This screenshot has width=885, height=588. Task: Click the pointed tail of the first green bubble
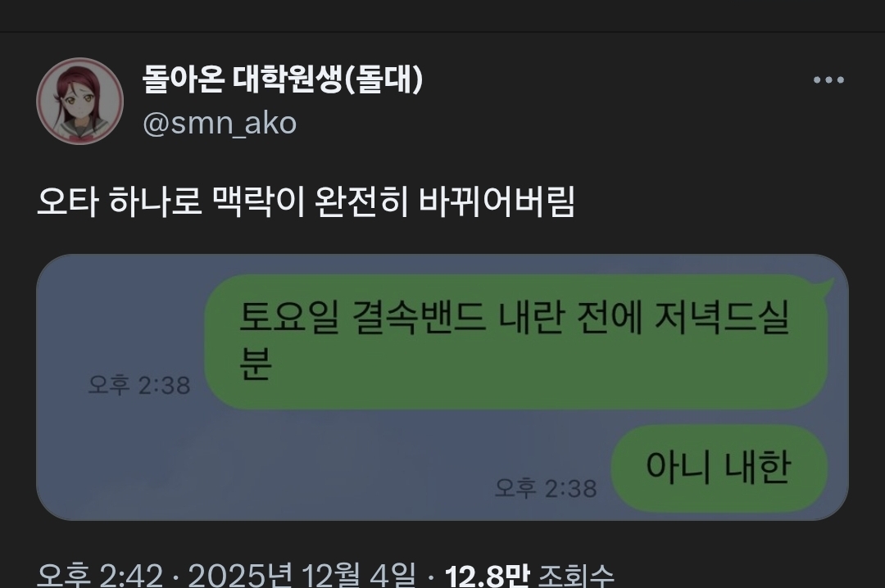pyautogui.click(x=823, y=287)
